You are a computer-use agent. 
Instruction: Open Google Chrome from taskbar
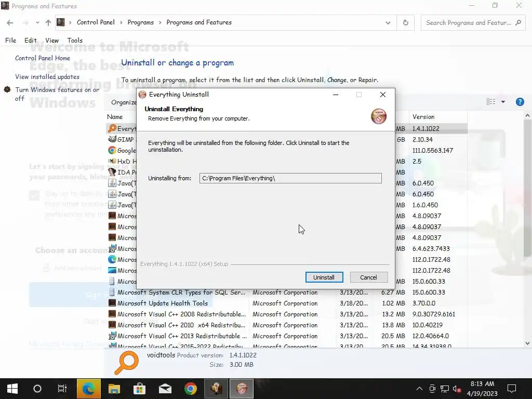[191, 389]
